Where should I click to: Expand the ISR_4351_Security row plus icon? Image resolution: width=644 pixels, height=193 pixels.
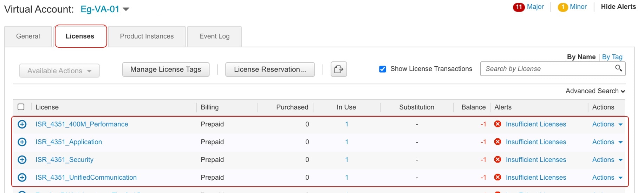[x=22, y=160]
